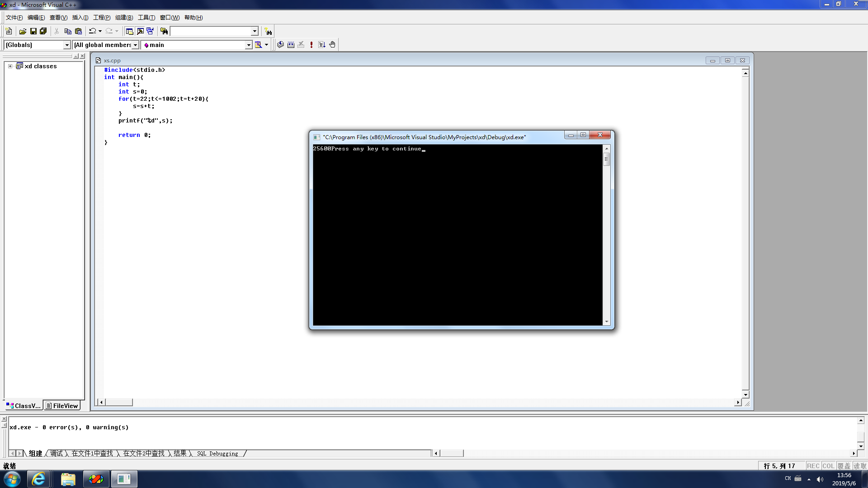Click the Go debug icon

[x=322, y=45]
